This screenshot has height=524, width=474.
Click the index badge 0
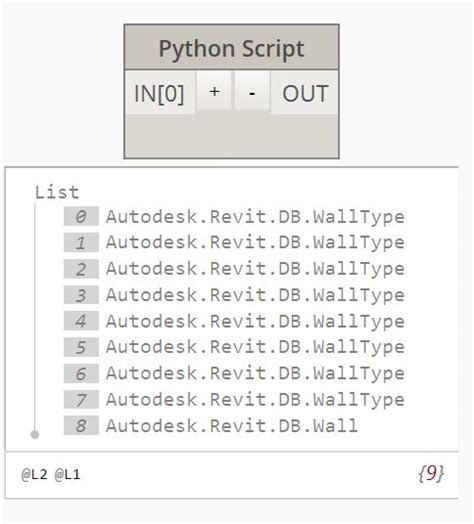pyautogui.click(x=81, y=216)
